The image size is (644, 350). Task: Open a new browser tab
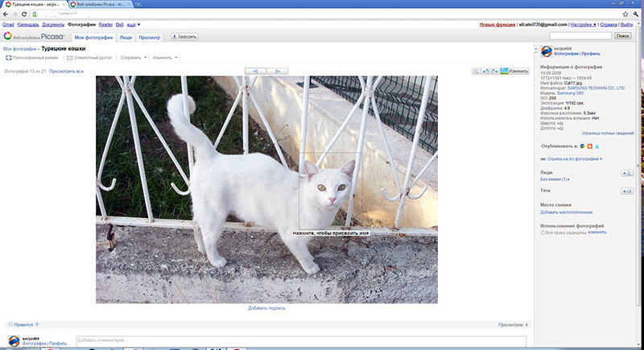(x=138, y=4)
